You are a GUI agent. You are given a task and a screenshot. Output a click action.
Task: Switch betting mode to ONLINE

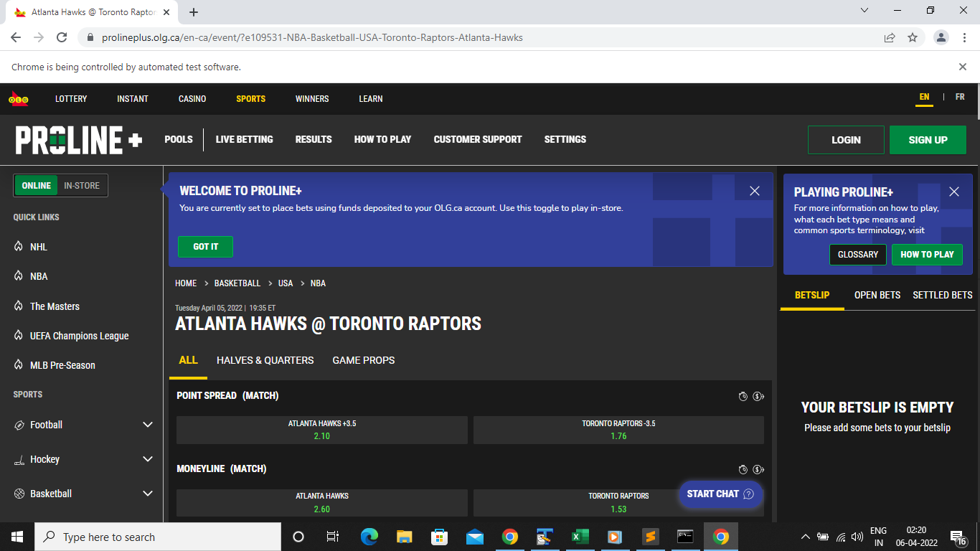click(x=37, y=185)
